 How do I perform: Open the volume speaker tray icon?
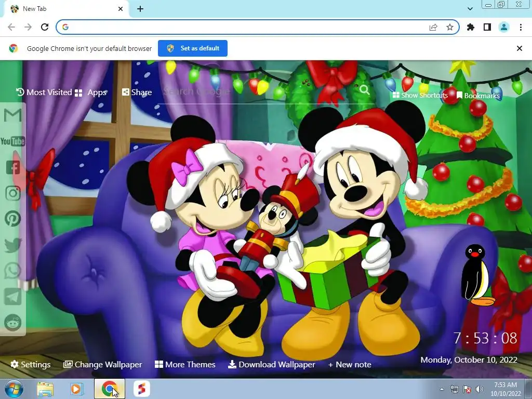[479, 389]
